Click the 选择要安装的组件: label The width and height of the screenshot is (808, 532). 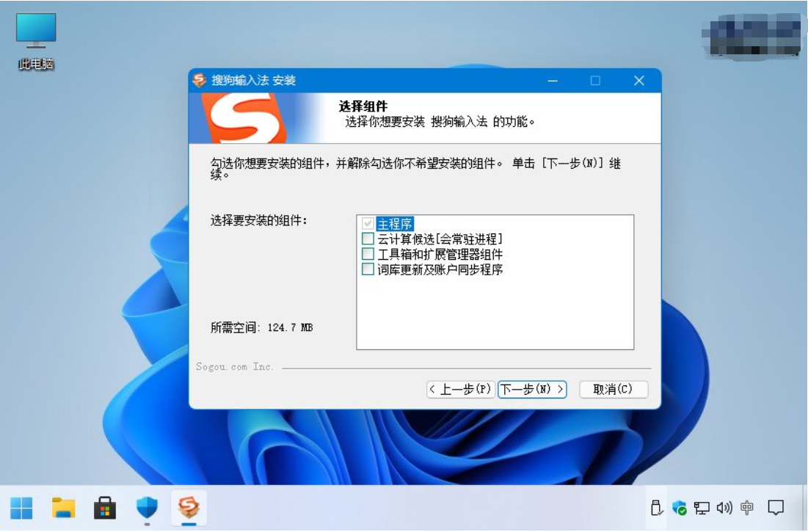click(258, 220)
